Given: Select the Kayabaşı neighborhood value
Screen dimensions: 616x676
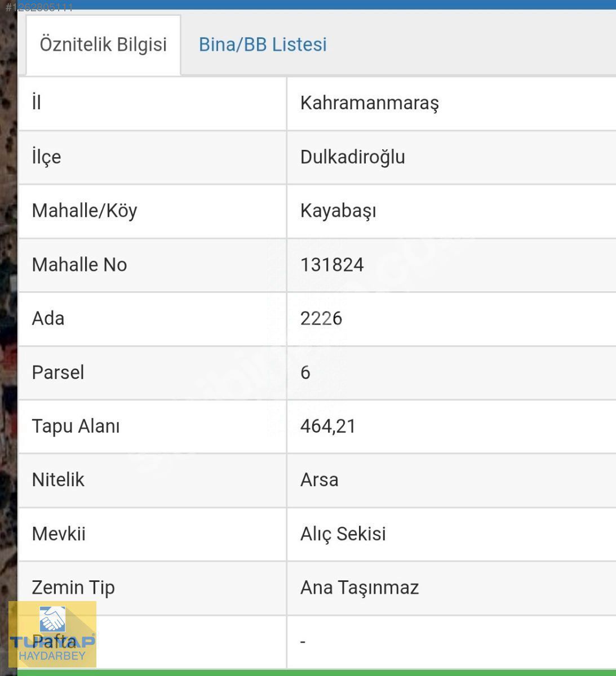Looking at the screenshot, I should pyautogui.click(x=338, y=211).
